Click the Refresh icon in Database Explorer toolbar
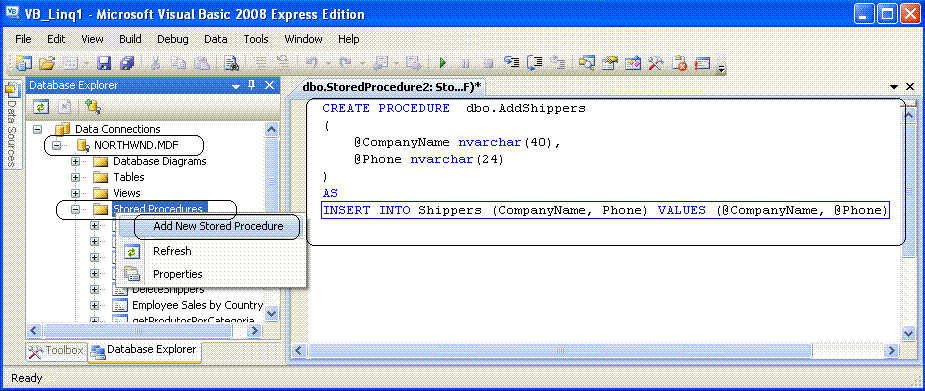Image resolution: width=925 pixels, height=391 pixels. [41, 106]
